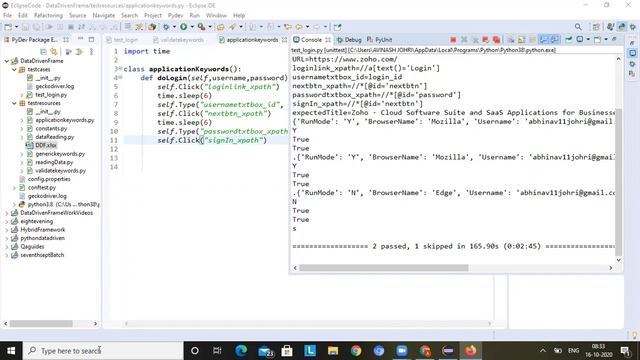Open the Open Perspective icon
This screenshot has height=360, width=640.
pos(596,27)
